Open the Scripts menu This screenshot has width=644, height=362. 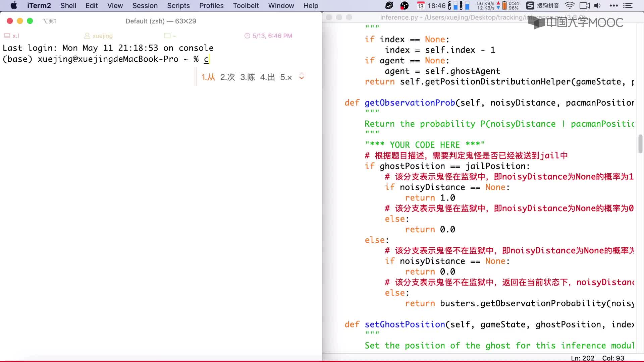coord(178,5)
